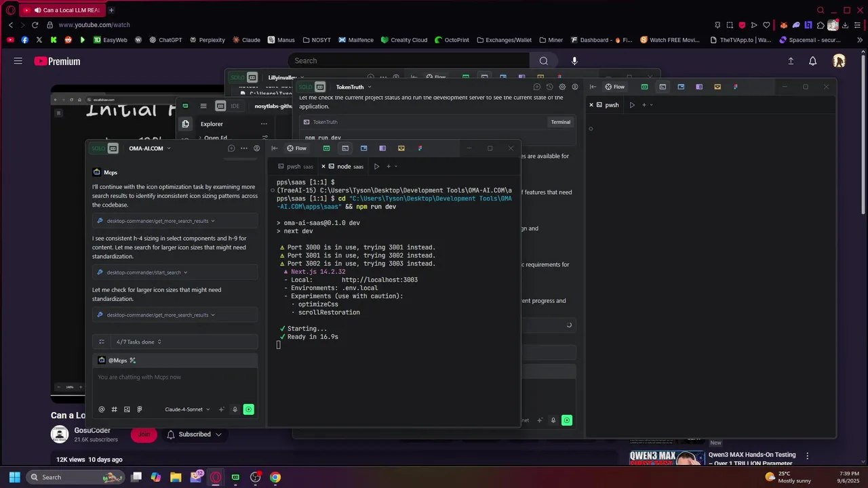This screenshot has height=488, width=868.
Task: Expand the desktop-commander/start_search tool call
Action: point(175,272)
